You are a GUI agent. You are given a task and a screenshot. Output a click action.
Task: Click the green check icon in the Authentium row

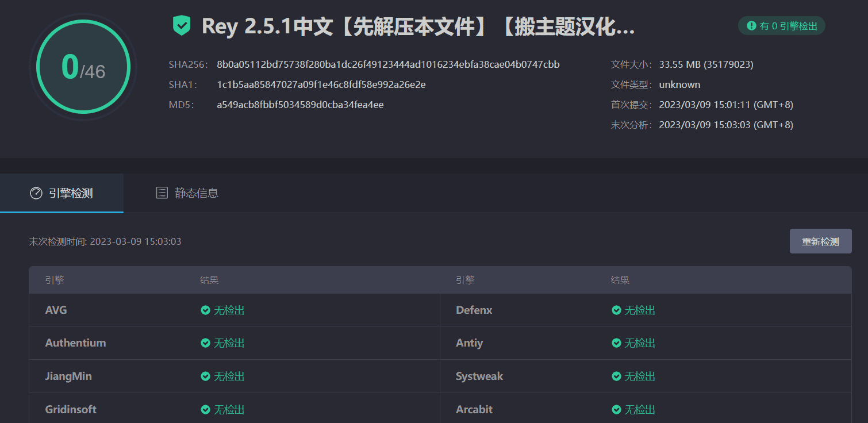(x=205, y=343)
